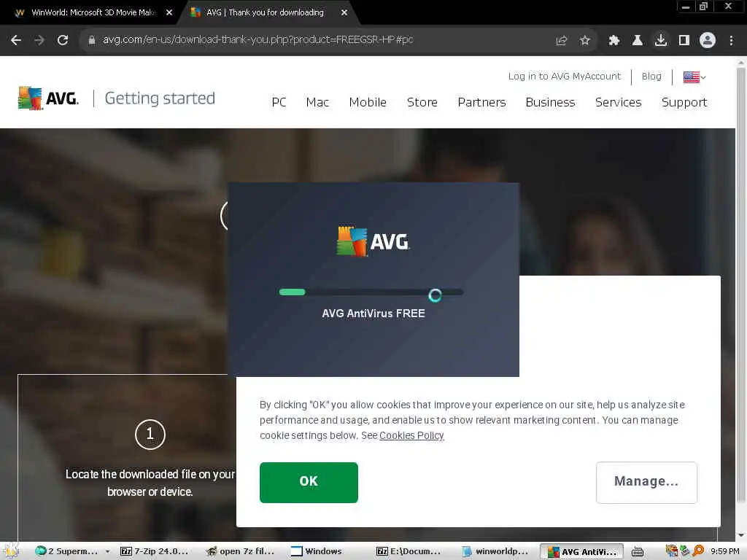The image size is (747, 560).
Task: Open the Mobile menu
Action: pyautogui.click(x=368, y=102)
